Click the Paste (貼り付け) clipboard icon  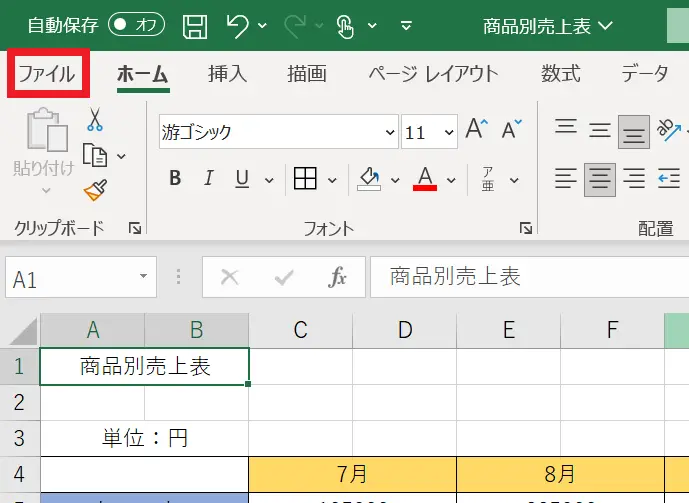tap(47, 129)
